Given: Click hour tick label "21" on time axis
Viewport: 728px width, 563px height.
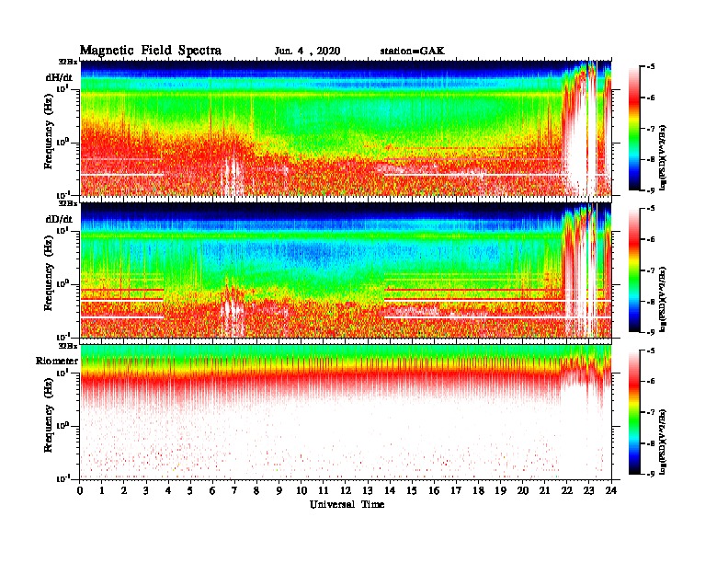Looking at the screenshot, I should pos(545,490).
